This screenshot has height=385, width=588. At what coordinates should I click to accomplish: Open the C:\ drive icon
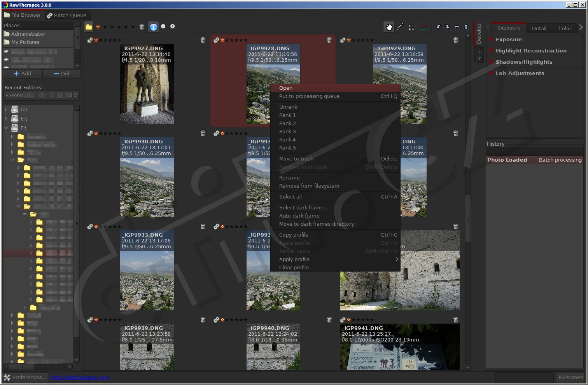[15, 109]
